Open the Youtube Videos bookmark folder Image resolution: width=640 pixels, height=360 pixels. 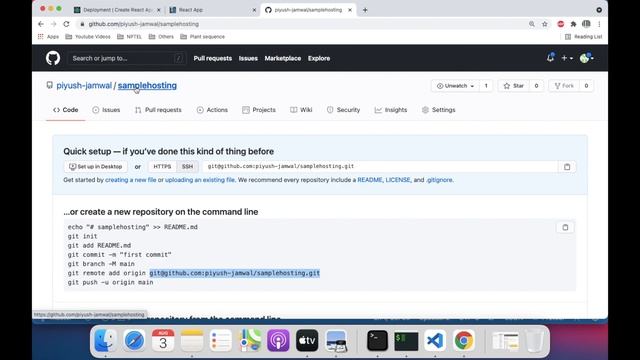(x=88, y=37)
